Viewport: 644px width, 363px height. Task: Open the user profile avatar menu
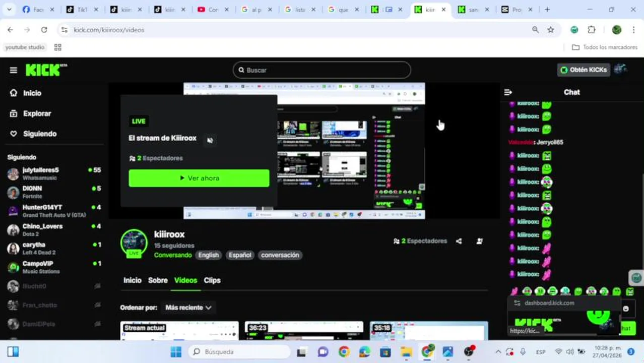point(620,70)
